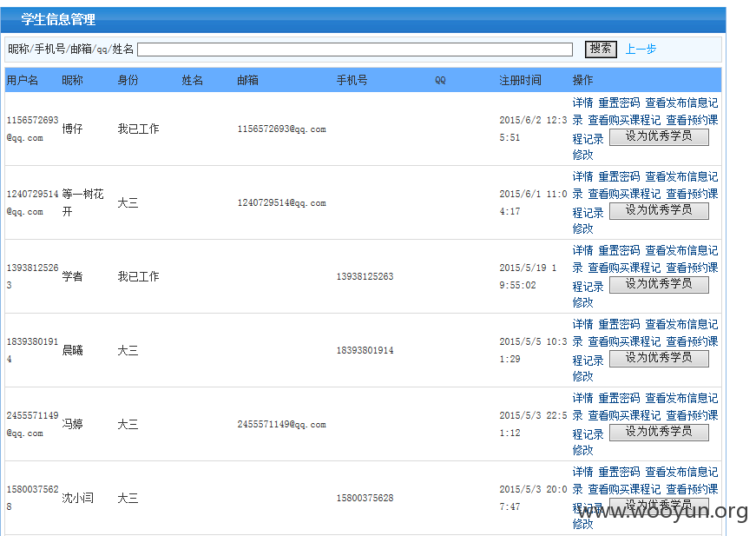Click the 注册时间 column header
756x536 pixels.
520,80
